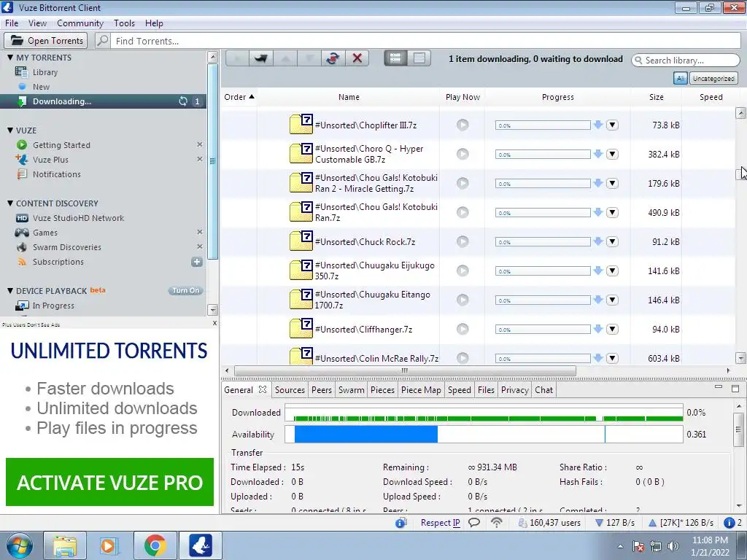The height and width of the screenshot is (560, 747).
Task: Click the Respect IP link in the status bar
Action: click(x=440, y=522)
